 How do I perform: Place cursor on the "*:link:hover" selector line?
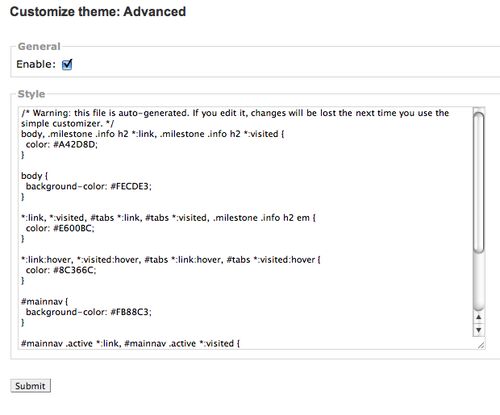coord(171,260)
